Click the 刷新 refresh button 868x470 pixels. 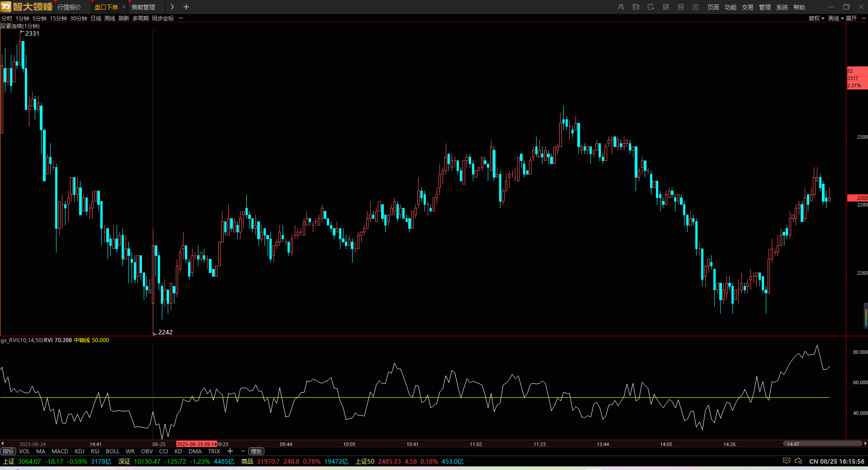[x=124, y=18]
